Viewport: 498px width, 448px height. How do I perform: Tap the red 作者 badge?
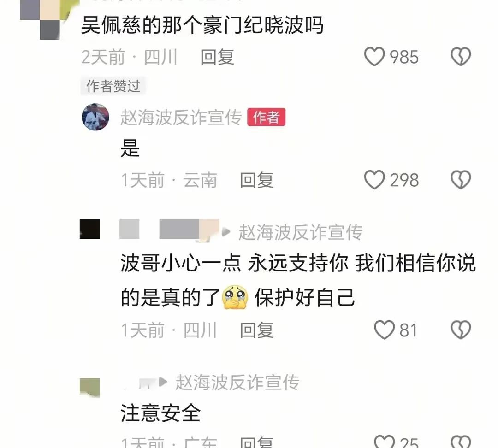click(x=266, y=117)
